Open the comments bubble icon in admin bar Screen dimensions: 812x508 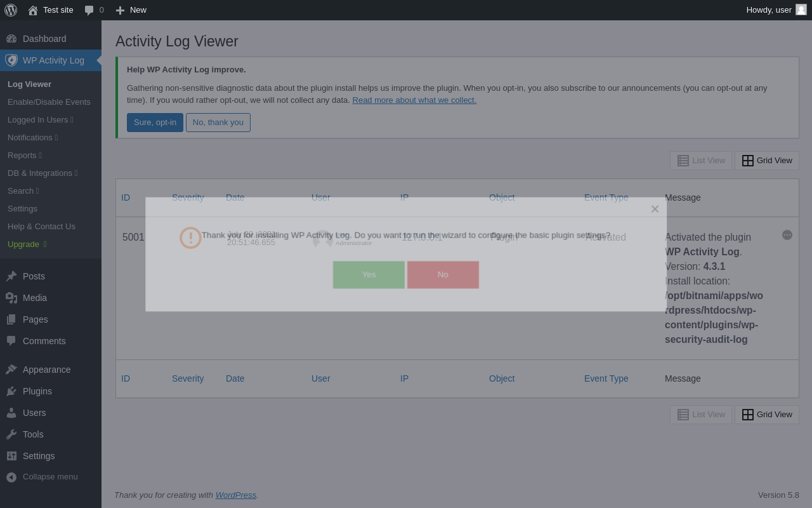(x=89, y=10)
